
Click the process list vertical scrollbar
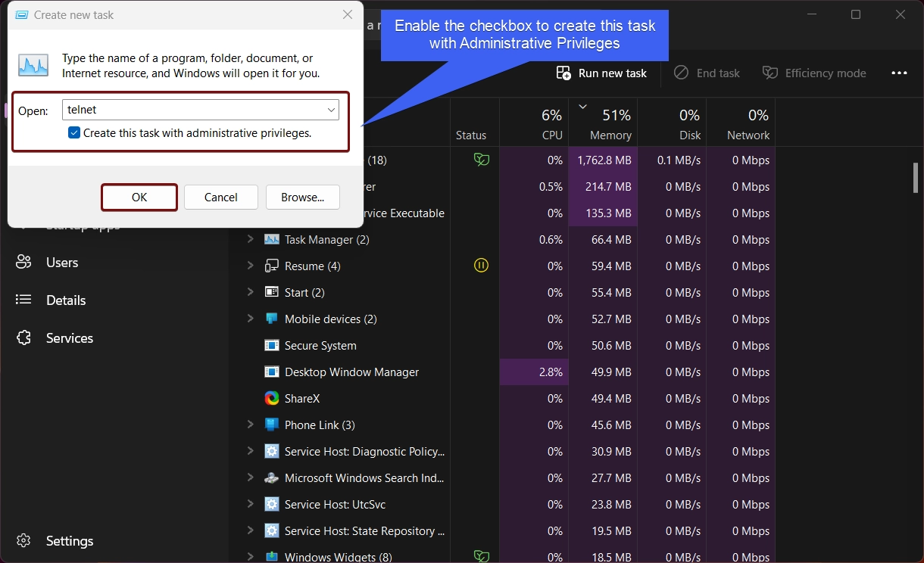(x=916, y=178)
